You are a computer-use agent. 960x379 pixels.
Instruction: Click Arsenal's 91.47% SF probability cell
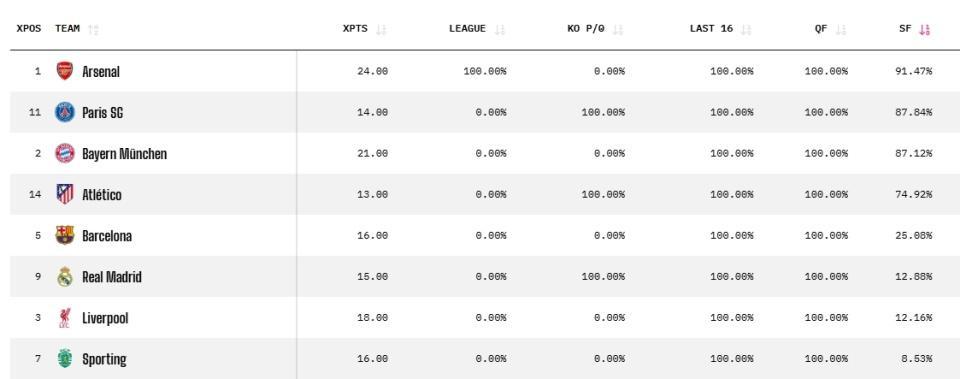click(913, 71)
